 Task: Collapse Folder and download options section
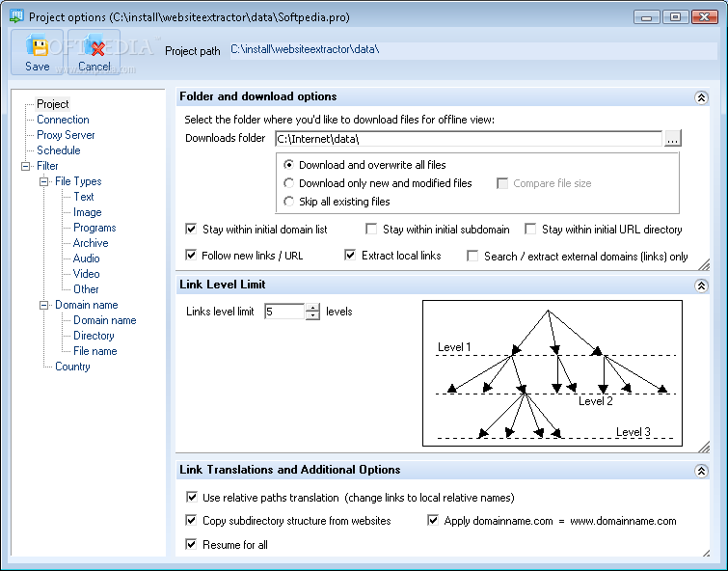point(701,97)
